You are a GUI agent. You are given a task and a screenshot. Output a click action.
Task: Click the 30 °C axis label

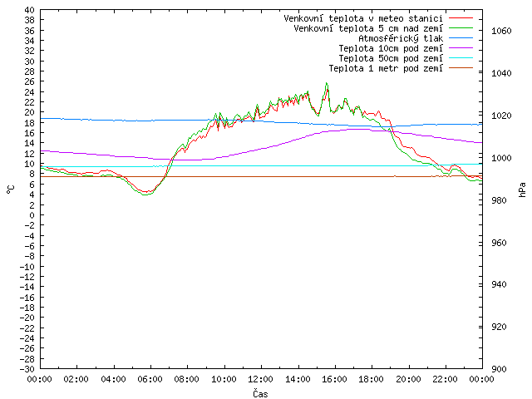(30, 62)
